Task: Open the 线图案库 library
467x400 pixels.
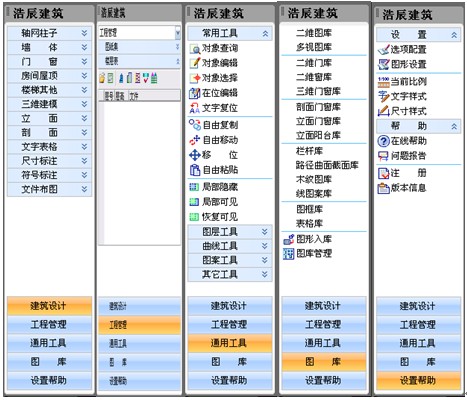Action: pos(314,194)
